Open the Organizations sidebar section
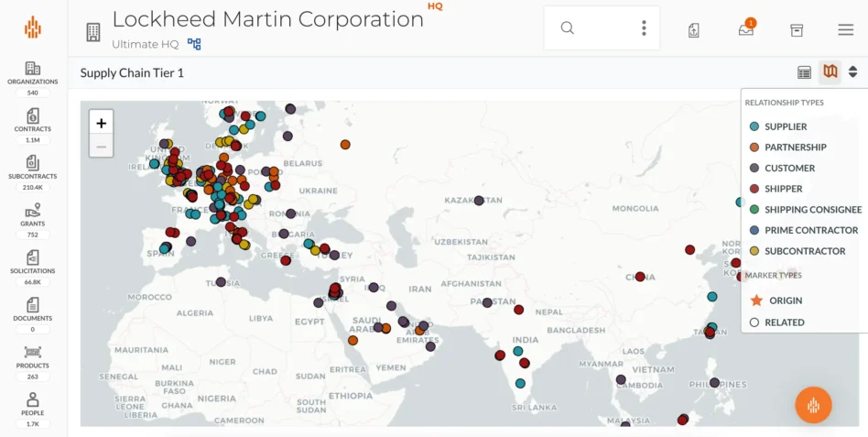This screenshot has height=437, width=868. tap(32, 72)
